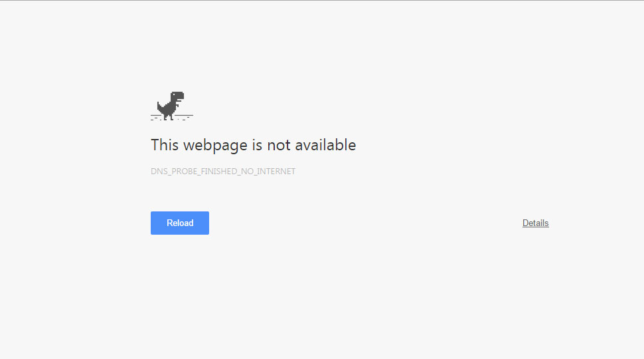The height and width of the screenshot is (359, 644).
Task: Retry loading the page with the blue button
Action: pyautogui.click(x=180, y=223)
